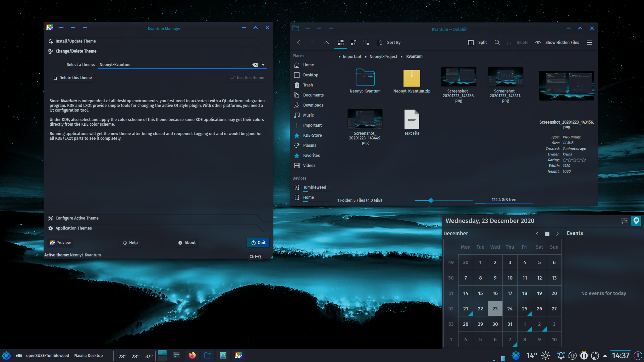Click the 14:37 taskbar clock
Image resolution: width=644 pixels, height=362 pixels.
click(621, 356)
